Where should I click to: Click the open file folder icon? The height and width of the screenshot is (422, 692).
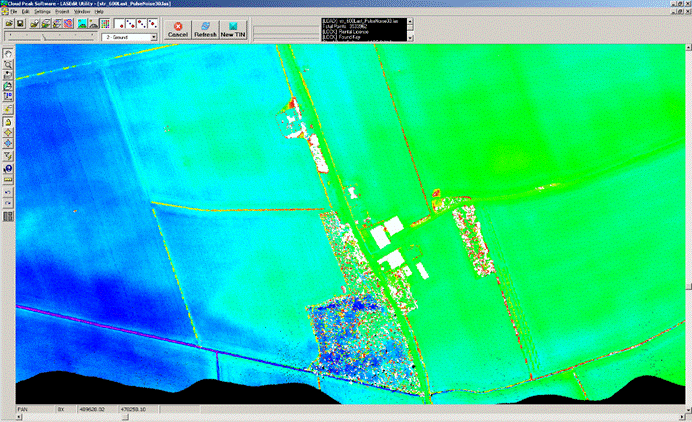pos(8,23)
